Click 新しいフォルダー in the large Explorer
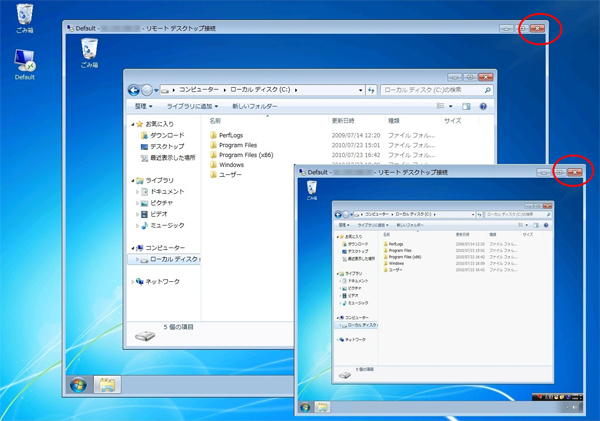The image size is (600, 421). pos(254,106)
